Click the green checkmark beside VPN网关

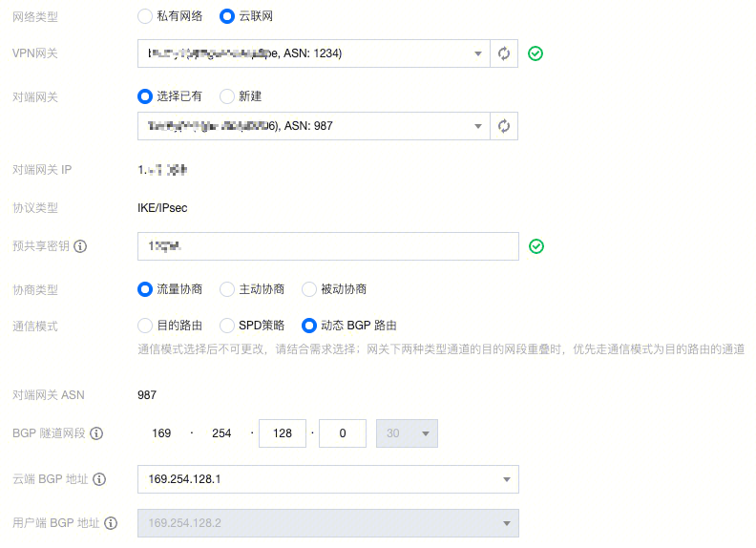(535, 53)
